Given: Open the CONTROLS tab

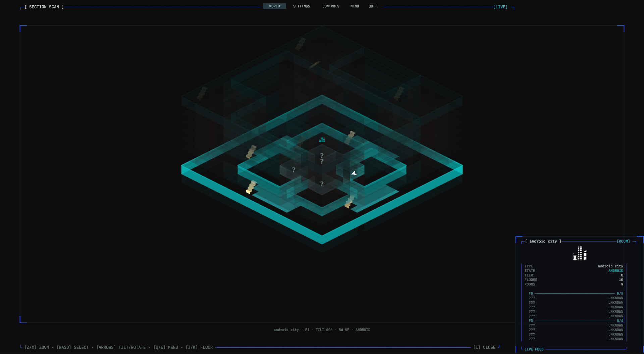Looking at the screenshot, I should [331, 6].
